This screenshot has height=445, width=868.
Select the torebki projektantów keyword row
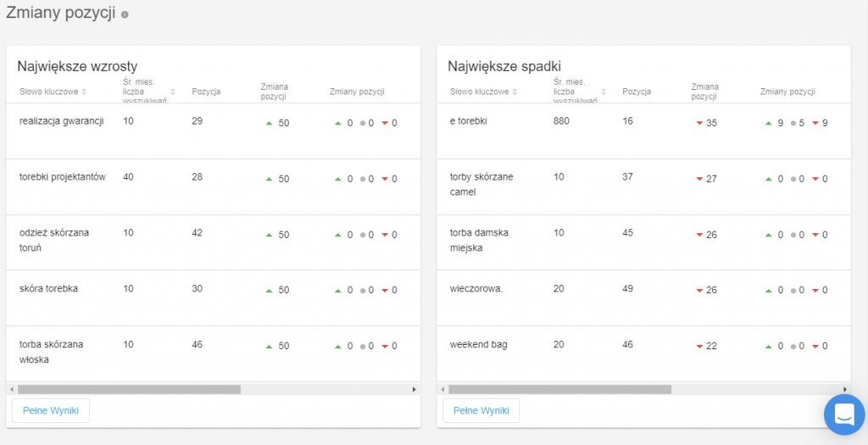tap(62, 177)
